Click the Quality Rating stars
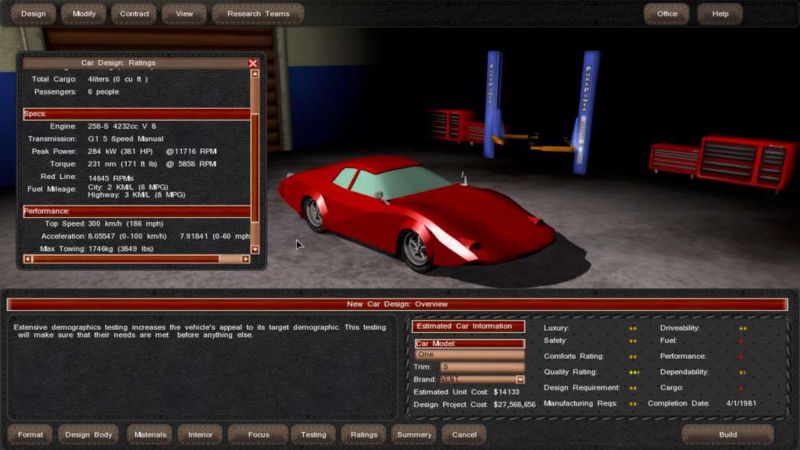Image resolution: width=800 pixels, height=450 pixels. (634, 372)
